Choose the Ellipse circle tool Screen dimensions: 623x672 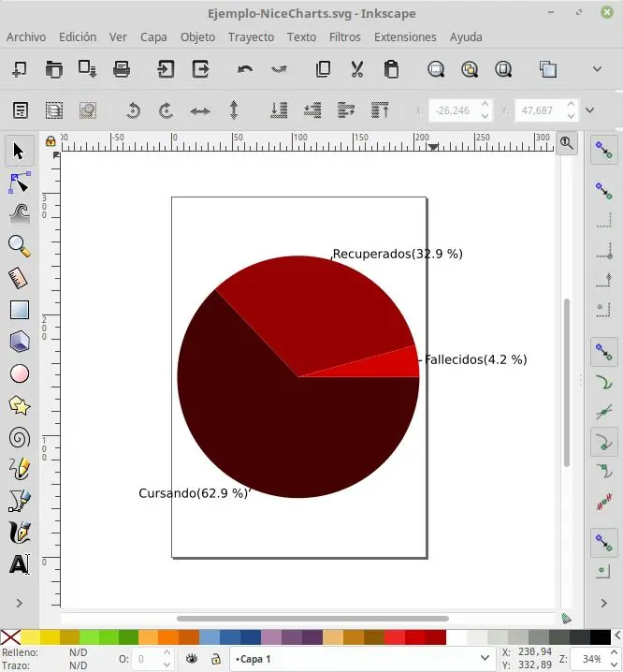20,373
